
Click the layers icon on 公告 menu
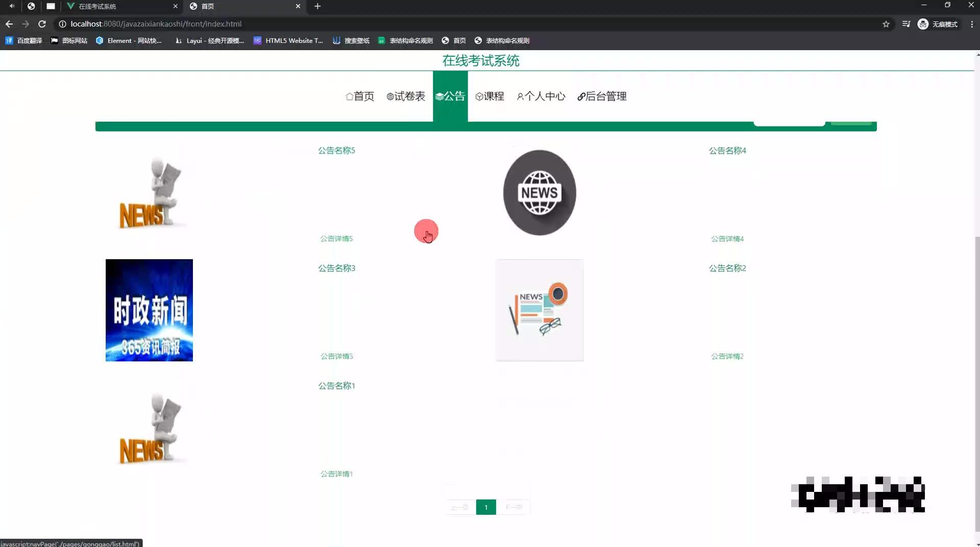pos(440,96)
